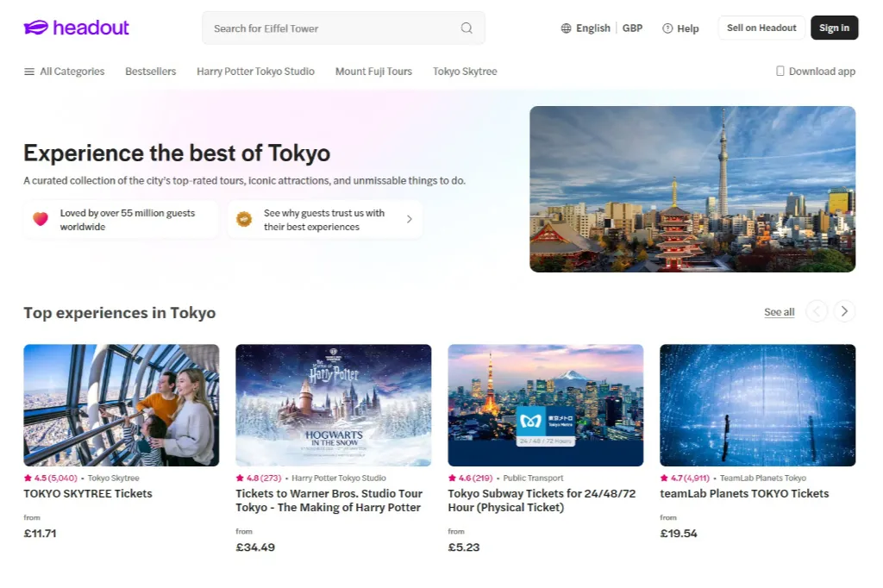Viewport: 883px width, 588px height.
Task: Open the teamLab Planets thumbnail
Action: (757, 405)
